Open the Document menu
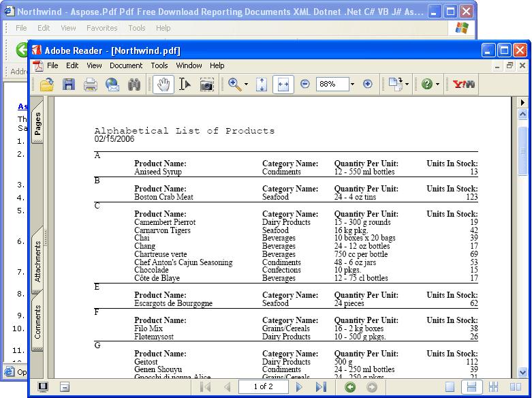Screen dimensions: 532x398 point(126,65)
